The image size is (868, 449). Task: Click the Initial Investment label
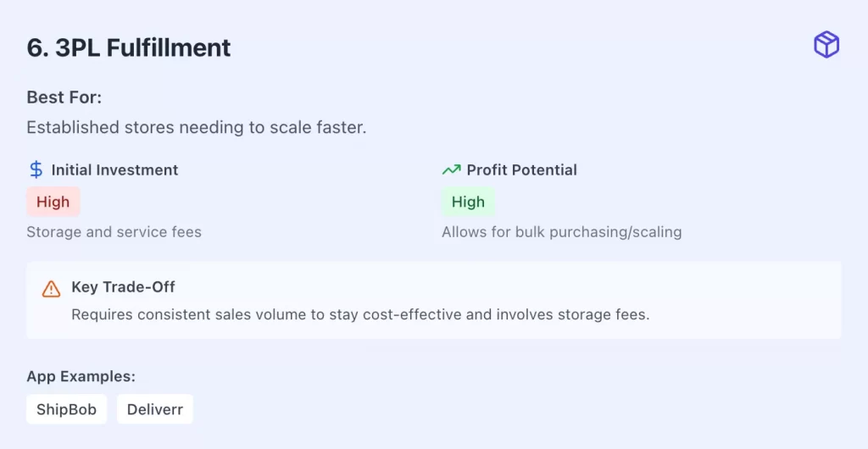114,169
